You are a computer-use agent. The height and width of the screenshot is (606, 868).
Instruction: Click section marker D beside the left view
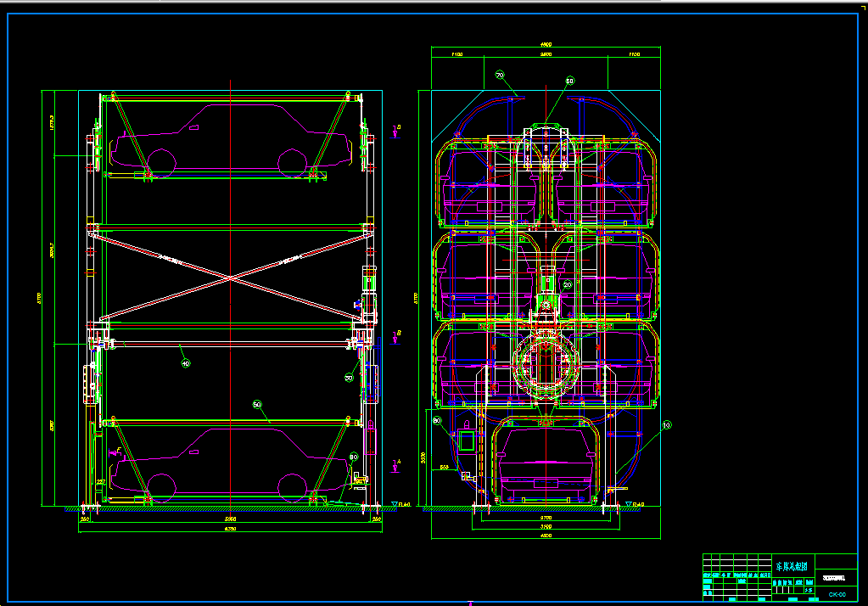[396, 131]
